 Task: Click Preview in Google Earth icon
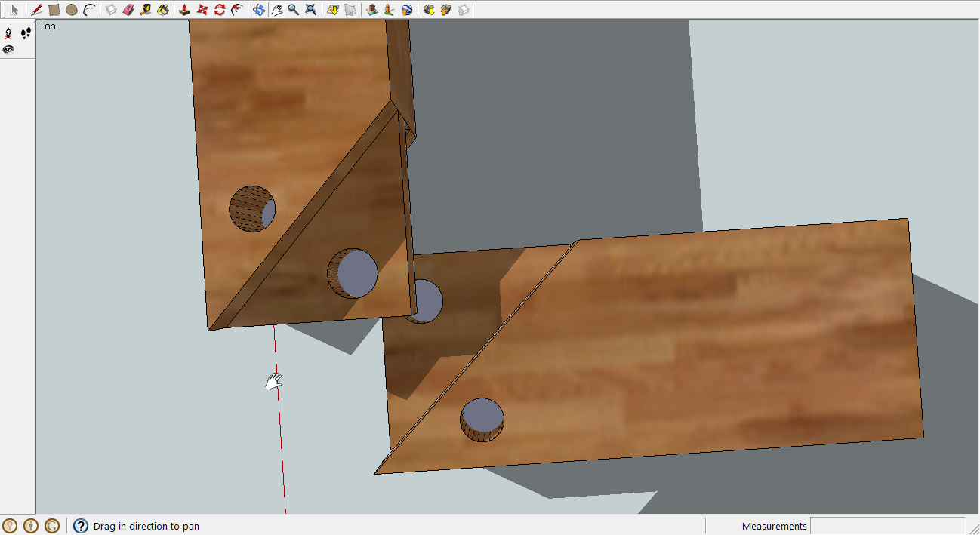pos(407,10)
